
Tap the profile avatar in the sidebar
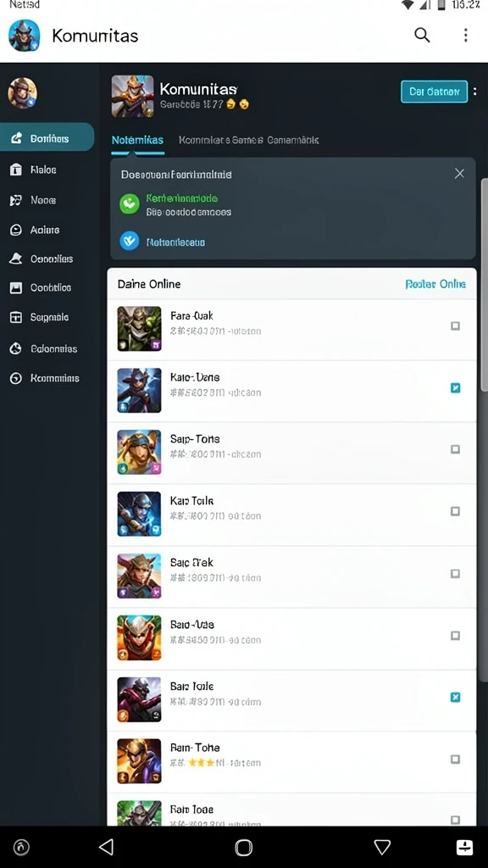(23, 92)
